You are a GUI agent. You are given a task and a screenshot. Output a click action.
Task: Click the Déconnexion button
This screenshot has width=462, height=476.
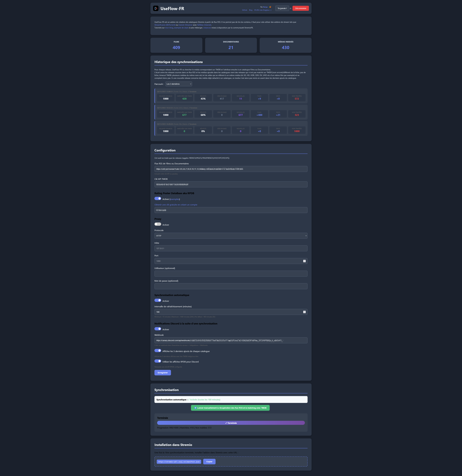click(301, 8)
